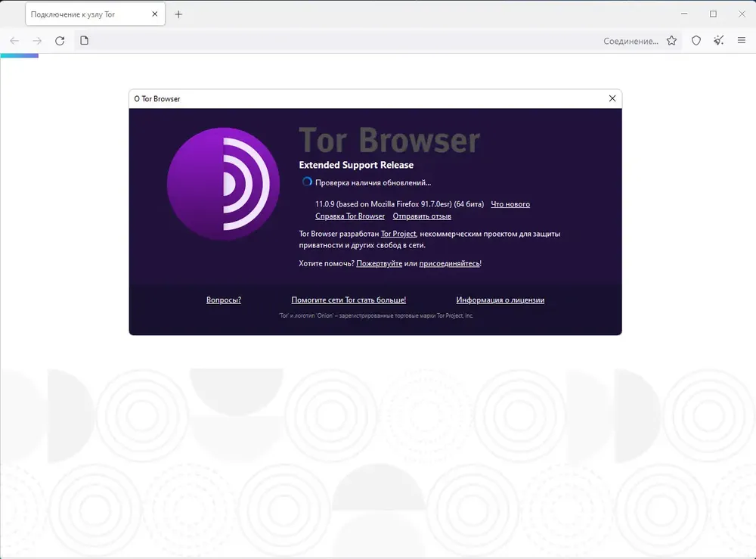Maximize the browser window
The image size is (756, 559).
(x=713, y=14)
